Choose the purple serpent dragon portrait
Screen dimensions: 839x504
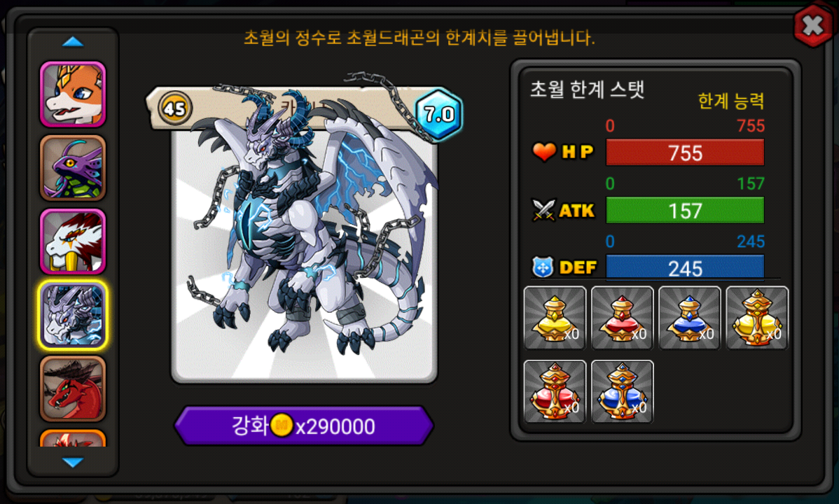click(73, 168)
